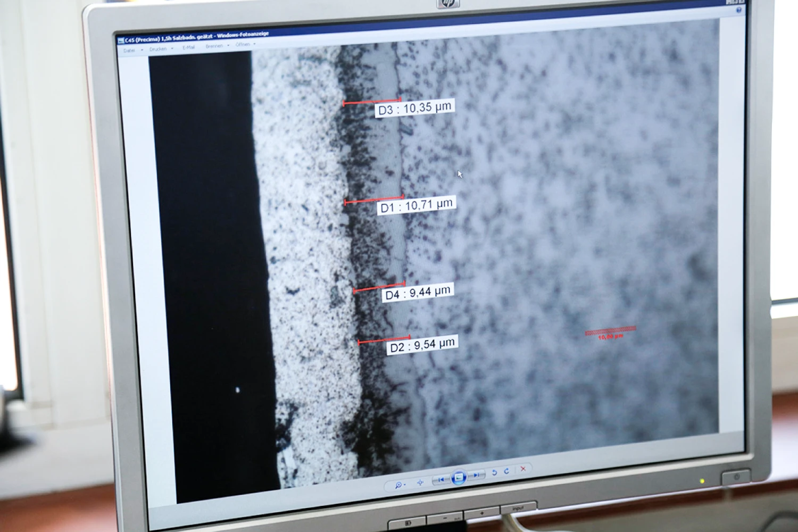The width and height of the screenshot is (798, 532).
Task: Maximize the photo viewer window
Action: coord(734,2)
